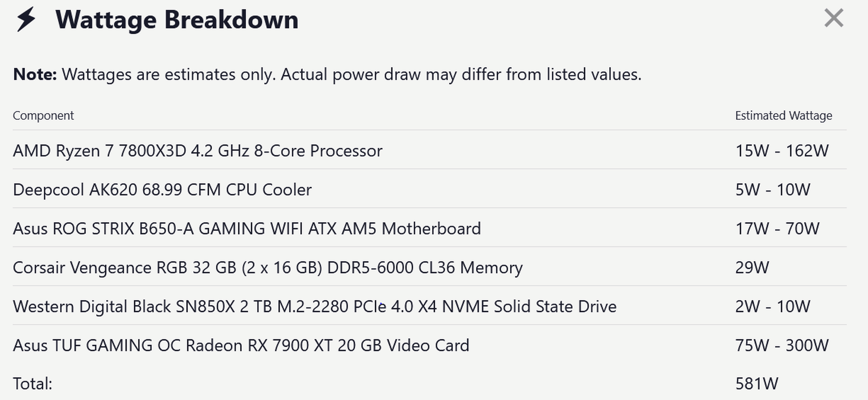Click the 2W - 10W SSD wattage
This screenshot has height=400, width=868.
(x=773, y=306)
